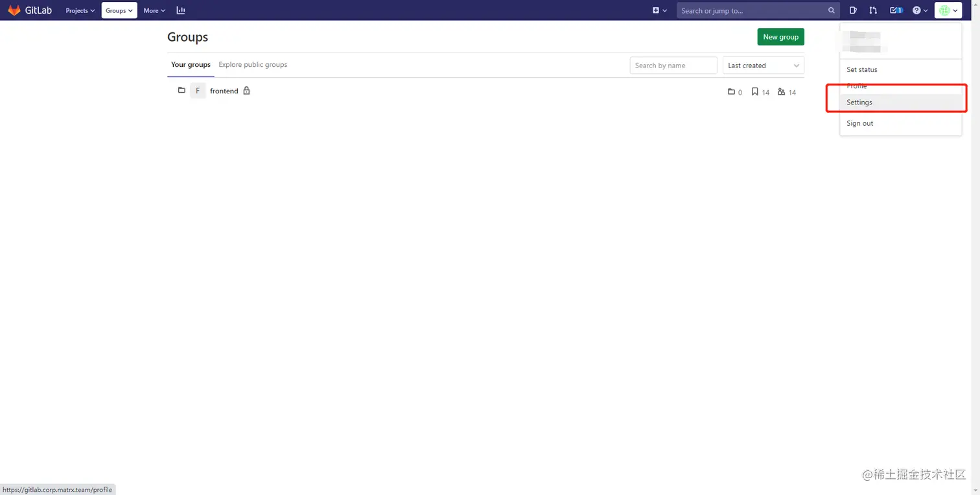This screenshot has height=495, width=980.
Task: Sign out from the user menu
Action: pyautogui.click(x=859, y=123)
